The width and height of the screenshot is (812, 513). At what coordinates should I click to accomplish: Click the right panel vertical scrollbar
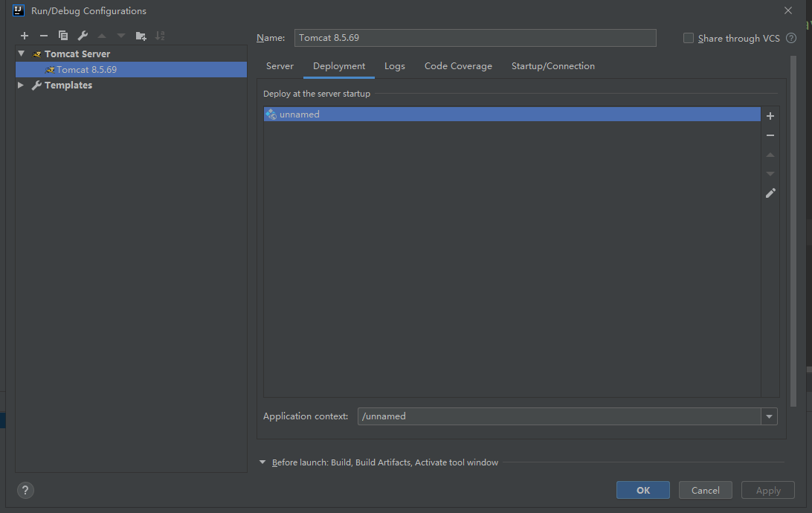coord(793,230)
